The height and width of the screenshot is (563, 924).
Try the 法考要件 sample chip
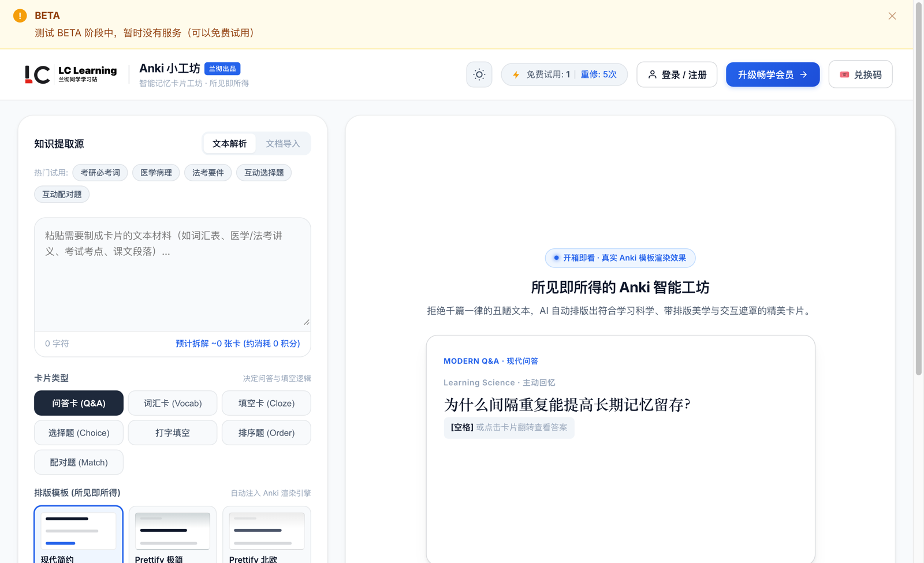click(208, 173)
